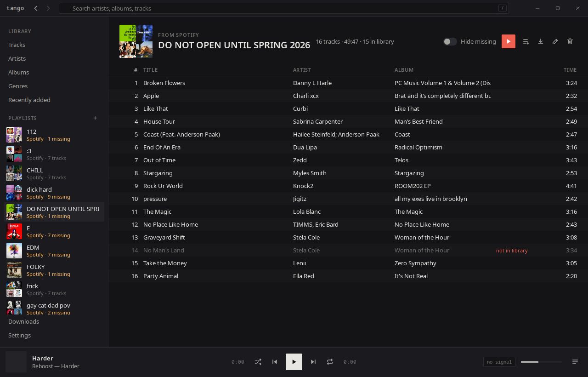This screenshot has height=377, width=588.
Task: Select the 112 playlist
Action: (54, 135)
